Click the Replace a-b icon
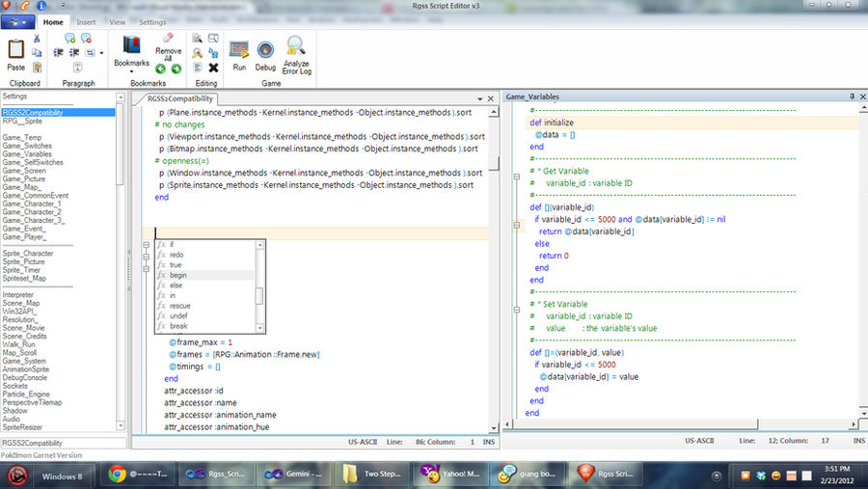This screenshot has width=868, height=489. tap(213, 53)
